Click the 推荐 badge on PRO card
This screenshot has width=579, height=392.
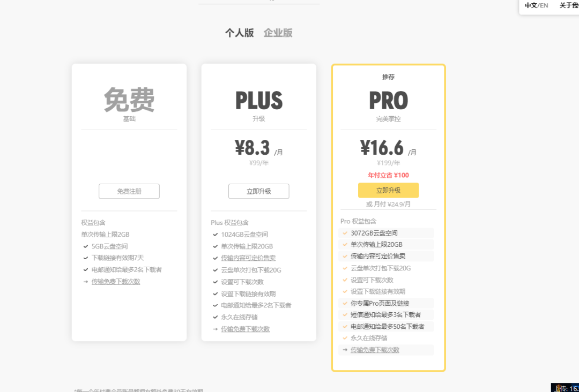tap(389, 77)
